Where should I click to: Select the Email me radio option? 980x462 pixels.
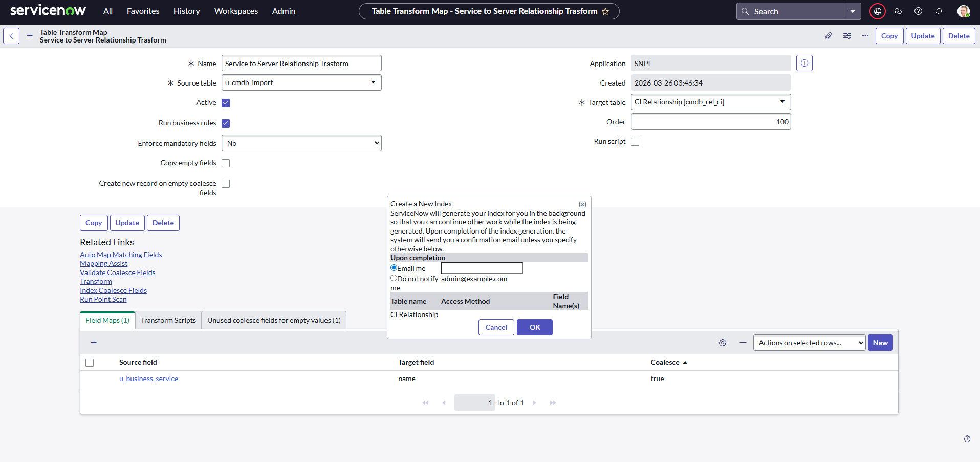394,268
